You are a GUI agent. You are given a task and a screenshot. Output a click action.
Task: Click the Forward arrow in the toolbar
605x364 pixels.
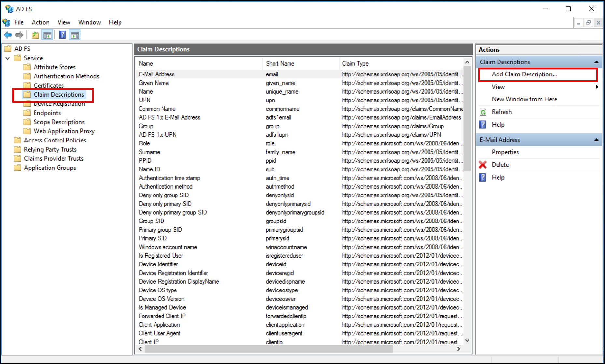click(x=20, y=35)
